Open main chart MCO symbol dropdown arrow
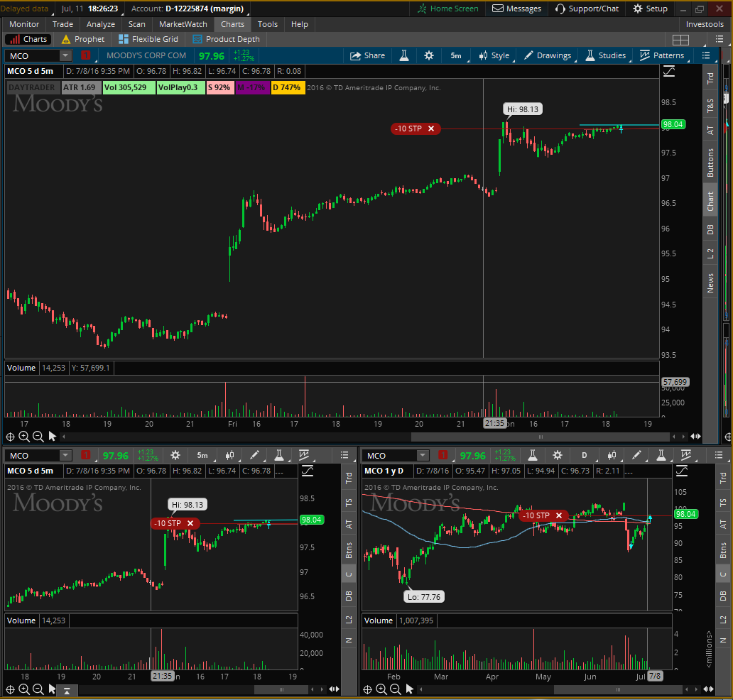The width and height of the screenshot is (733, 700). [65, 55]
